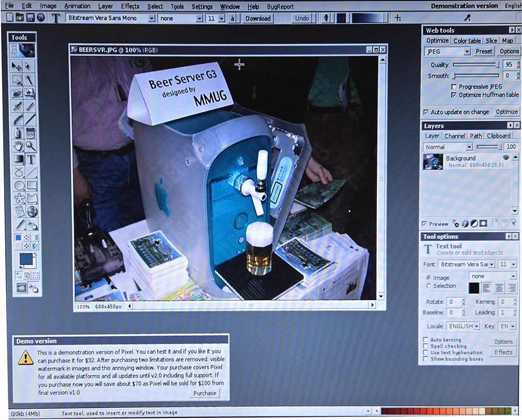Open the Effects menu
This screenshot has width=522, height=420.
130,6
